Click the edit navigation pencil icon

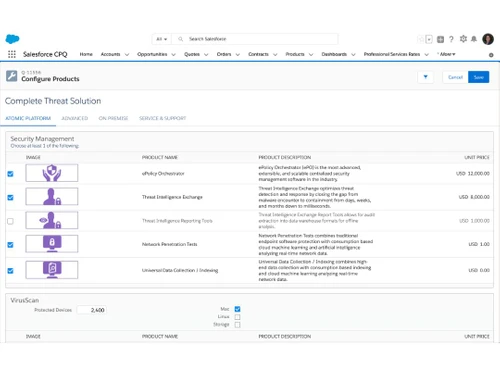tap(491, 55)
